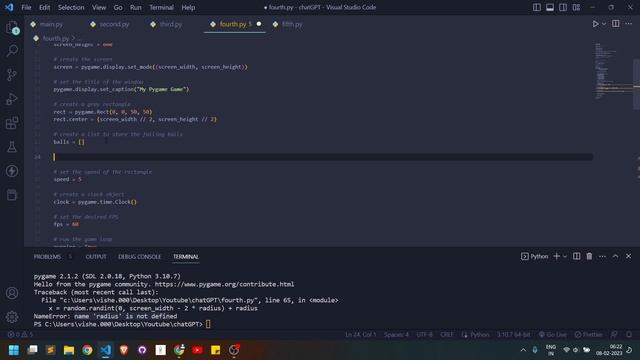Open the Extensions view
This screenshot has height=360, width=640.
point(12,123)
